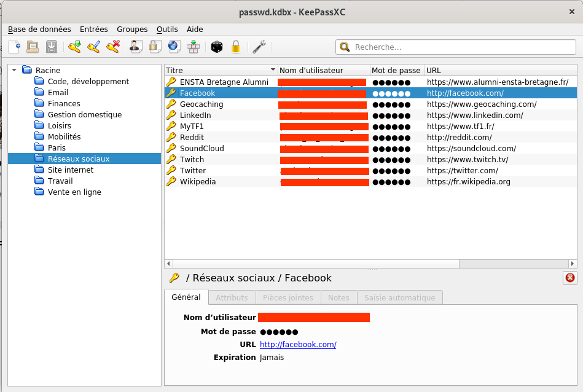Edit the entry with pencil key icon
The width and height of the screenshot is (583, 392).
point(93,47)
